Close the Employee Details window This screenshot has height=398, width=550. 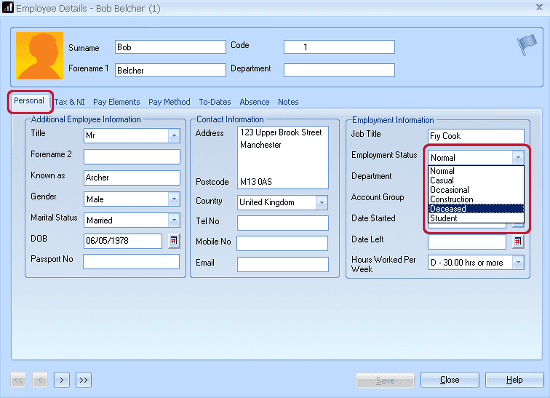pyautogui.click(x=539, y=7)
